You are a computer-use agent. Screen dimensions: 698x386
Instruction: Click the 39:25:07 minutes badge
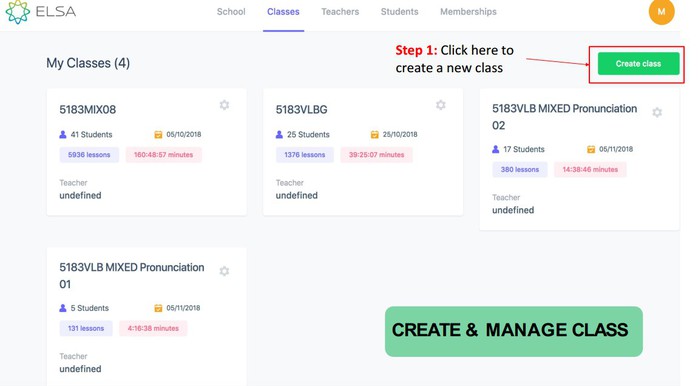377,155
